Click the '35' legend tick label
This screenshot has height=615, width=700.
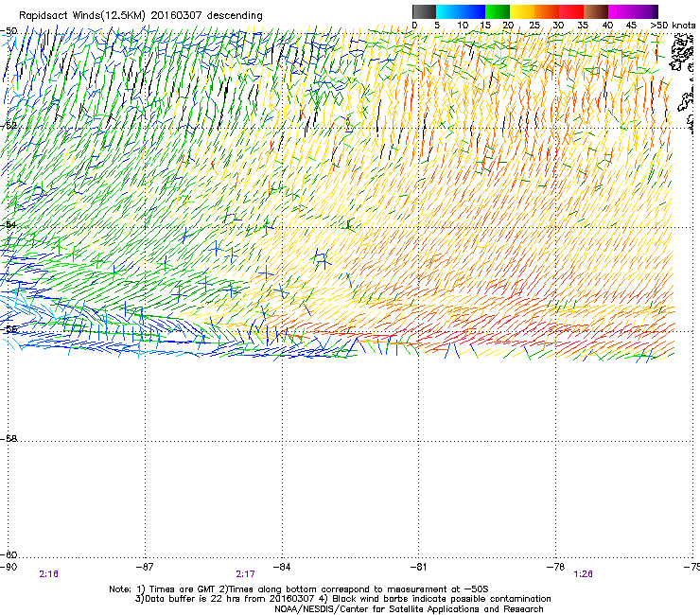click(x=583, y=26)
